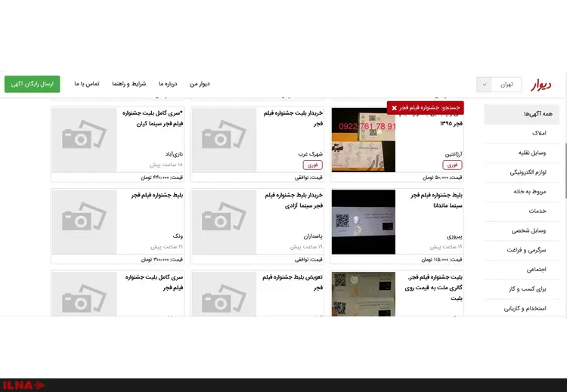Image resolution: width=567 pixels, height=392 pixels.
Task: Click placeholder camera image of پاسداران ad
Action: pos(225,222)
